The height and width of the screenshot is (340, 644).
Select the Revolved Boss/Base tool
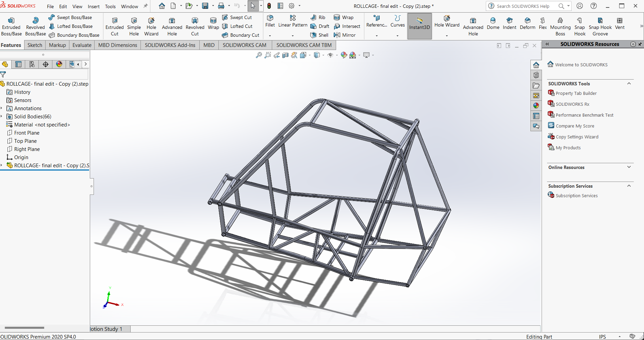[x=35, y=27]
